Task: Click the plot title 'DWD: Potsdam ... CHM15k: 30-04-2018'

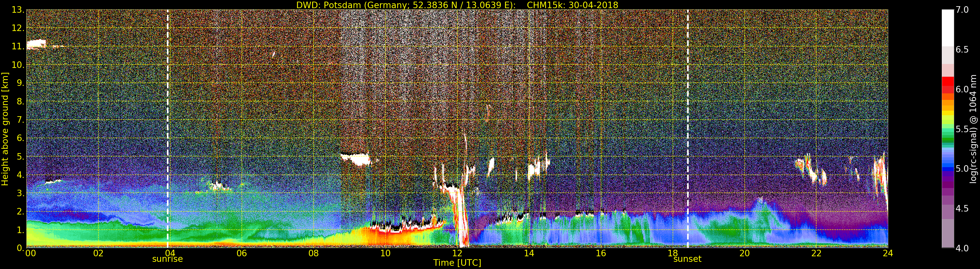Action: pos(457,5)
